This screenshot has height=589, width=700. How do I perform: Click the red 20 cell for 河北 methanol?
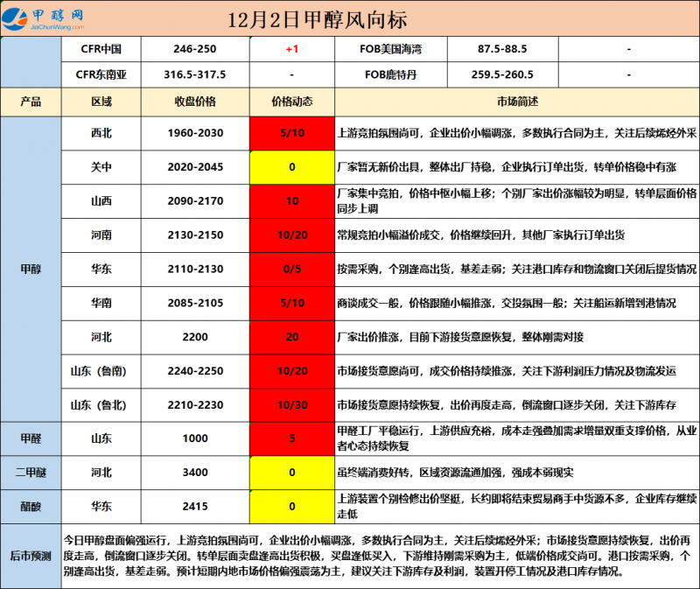pos(291,337)
